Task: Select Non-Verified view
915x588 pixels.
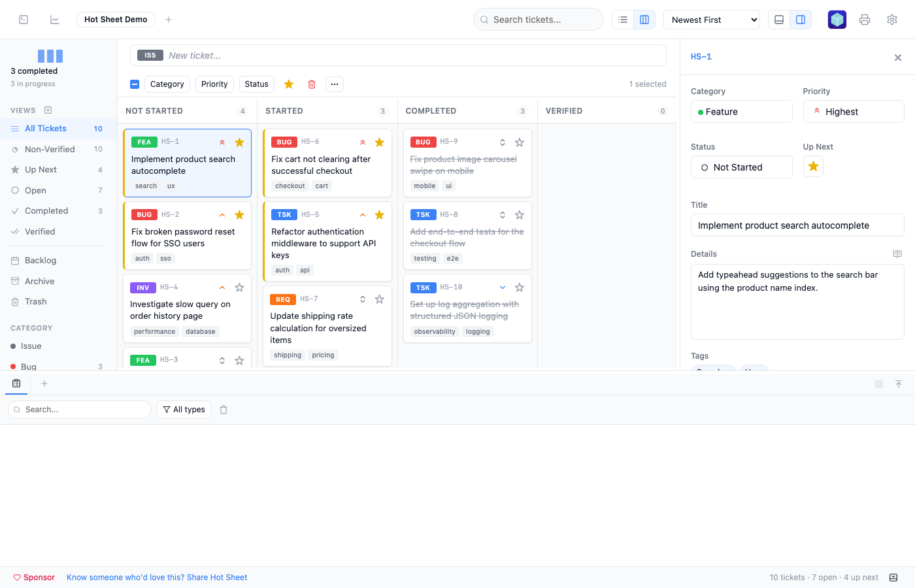Action: pos(58,149)
